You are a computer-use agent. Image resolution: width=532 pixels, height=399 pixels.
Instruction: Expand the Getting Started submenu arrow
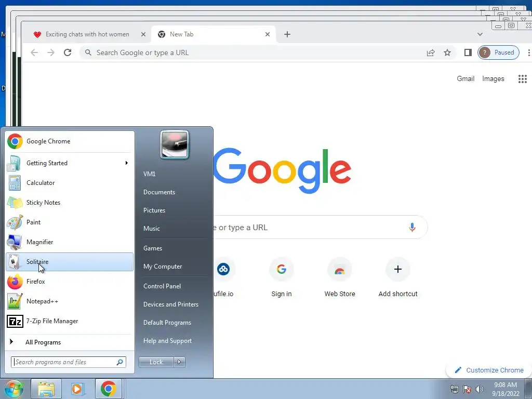(x=127, y=163)
